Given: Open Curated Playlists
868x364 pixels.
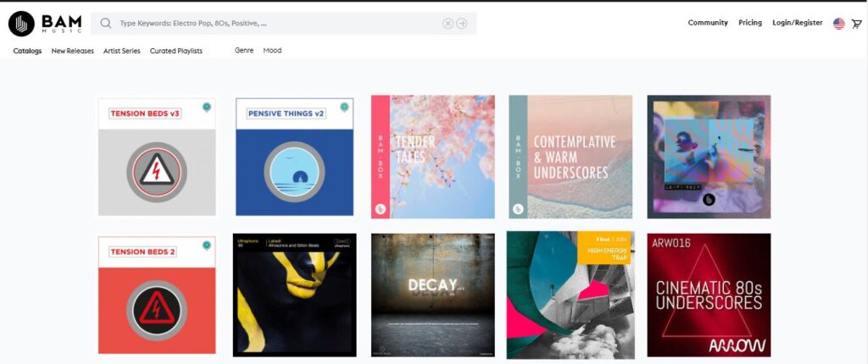Looking at the screenshot, I should (176, 51).
